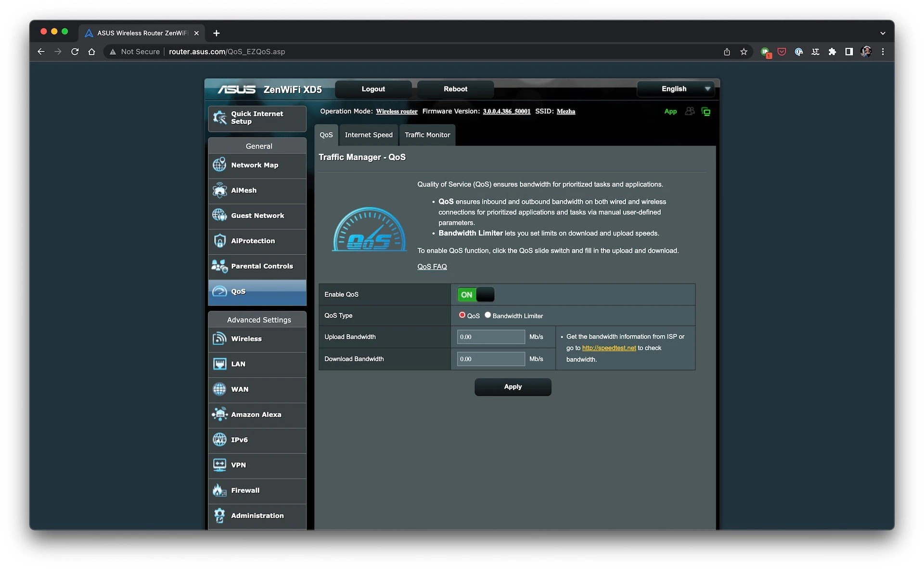
Task: Bookmark page with the star icon
Action: [x=744, y=51]
